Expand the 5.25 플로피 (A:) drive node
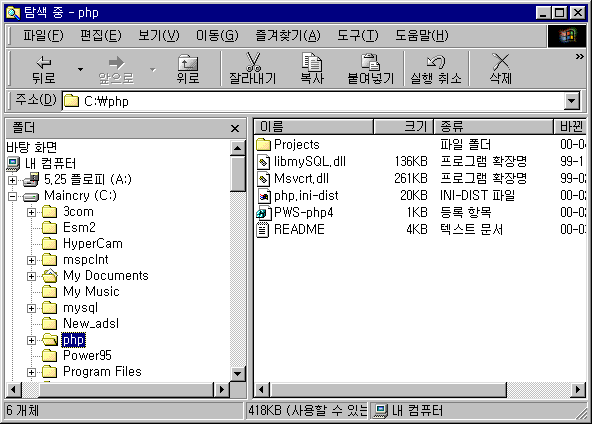Image resolution: width=592 pixels, height=424 pixels. coord(12,180)
